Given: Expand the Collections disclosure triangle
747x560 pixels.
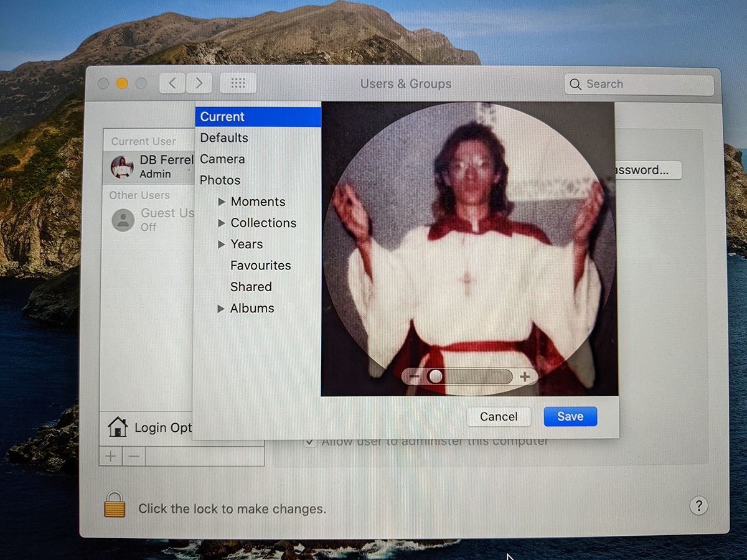Looking at the screenshot, I should 221,223.
